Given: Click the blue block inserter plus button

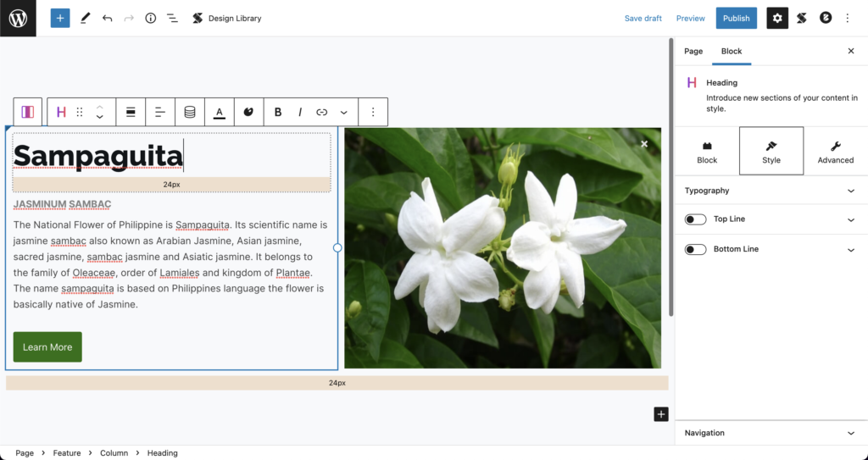Looking at the screenshot, I should pyautogui.click(x=60, y=19).
